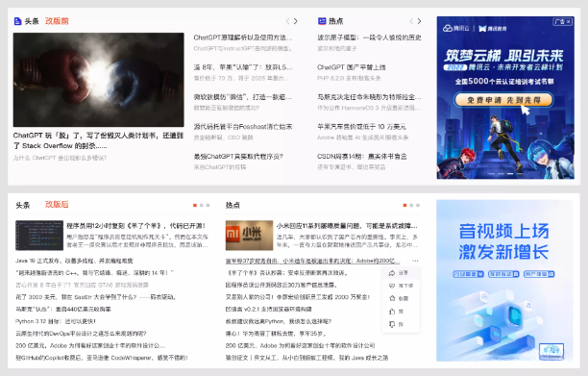Click the 头条 heading in the bottom redesigned panel
The height and width of the screenshot is (376, 588).
click(x=22, y=205)
